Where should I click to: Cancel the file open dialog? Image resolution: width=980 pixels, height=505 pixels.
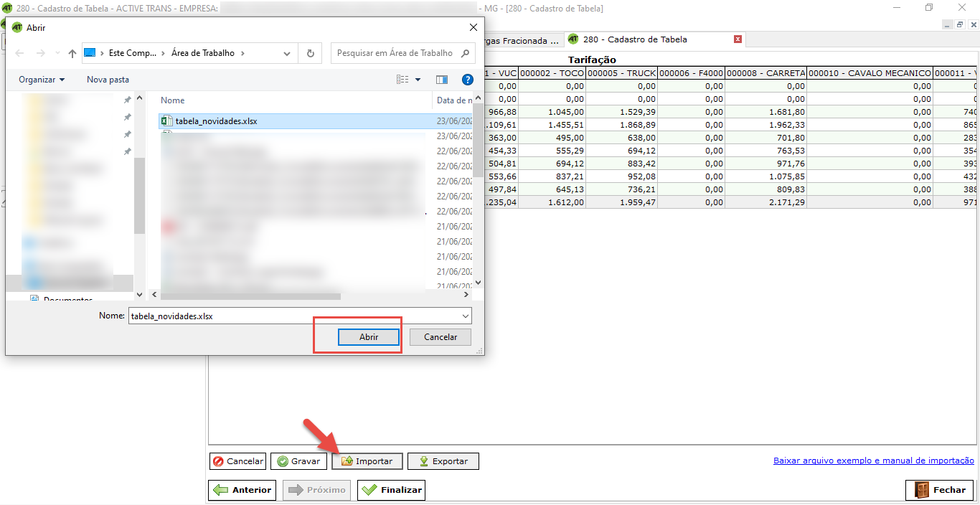click(440, 337)
